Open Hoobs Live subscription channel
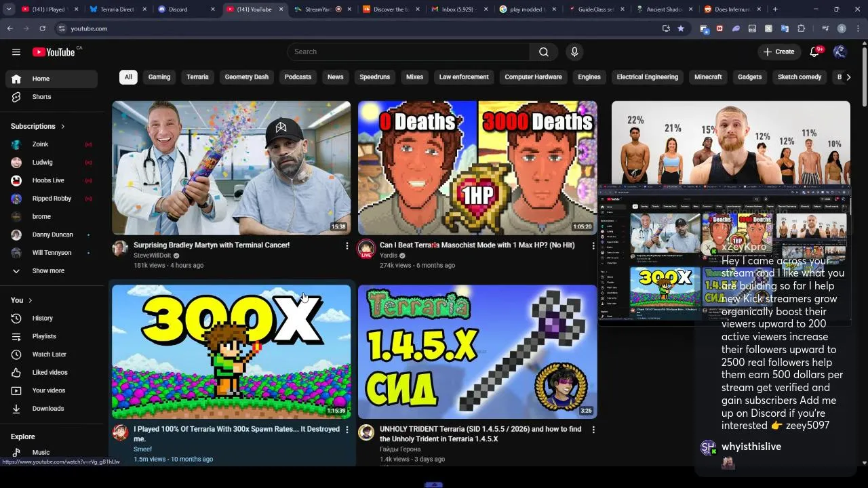This screenshot has height=488, width=868. (52, 180)
